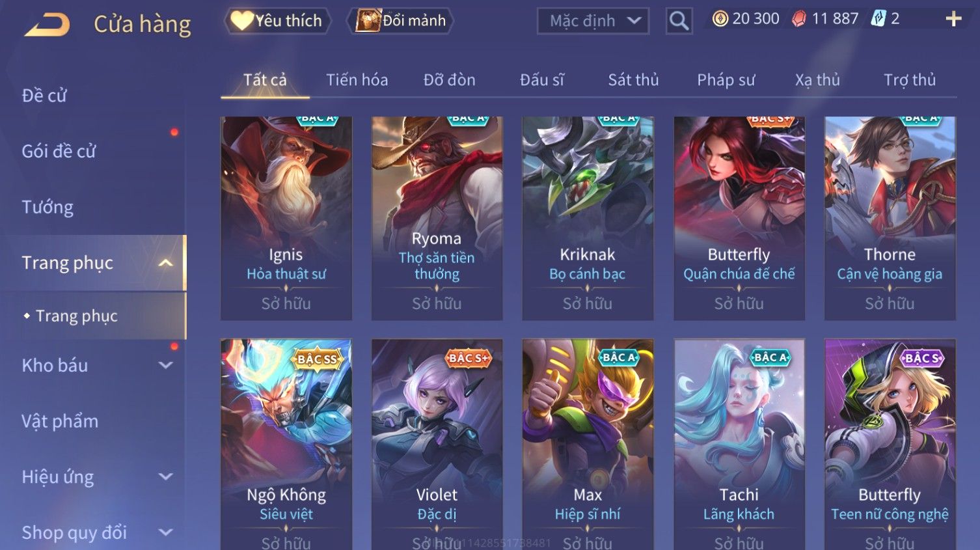Select the Tiến hóa tab
The width and height of the screenshot is (980, 550).
357,80
